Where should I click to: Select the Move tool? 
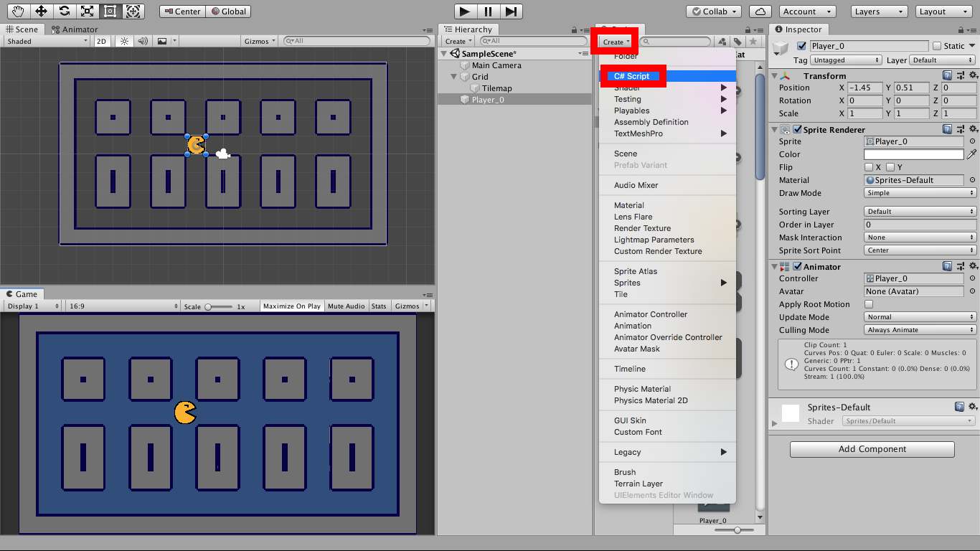[x=41, y=11]
